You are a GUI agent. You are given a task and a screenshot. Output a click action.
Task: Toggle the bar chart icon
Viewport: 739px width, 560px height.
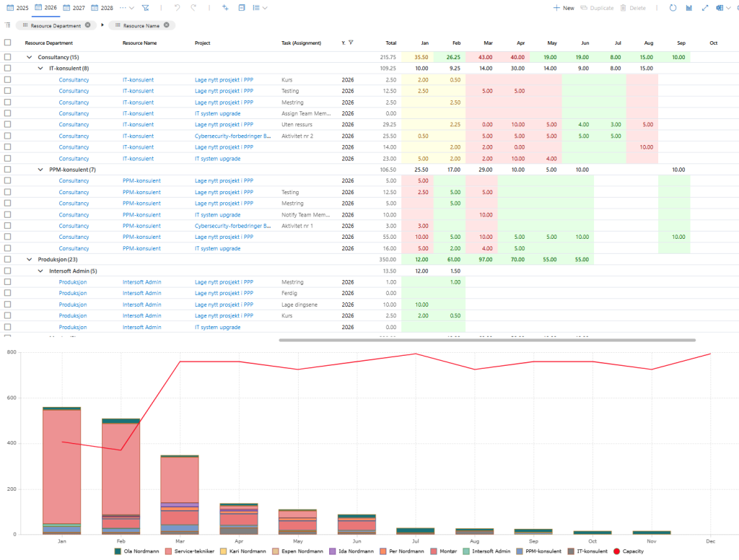689,7
